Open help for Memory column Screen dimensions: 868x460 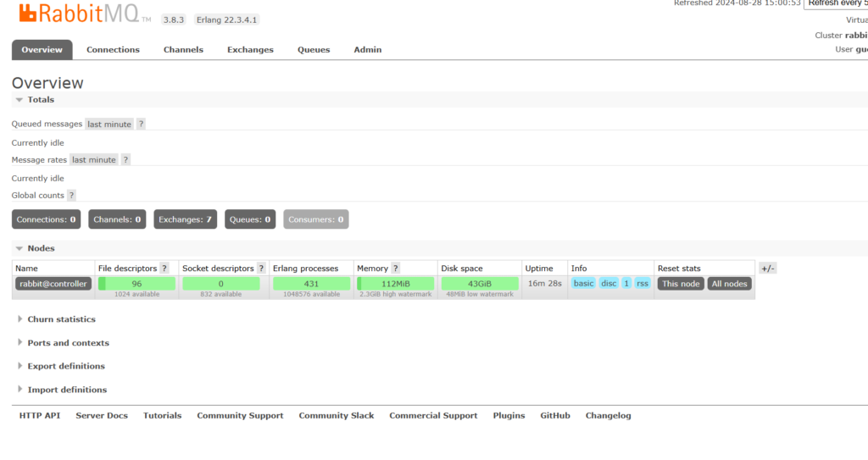[396, 269]
